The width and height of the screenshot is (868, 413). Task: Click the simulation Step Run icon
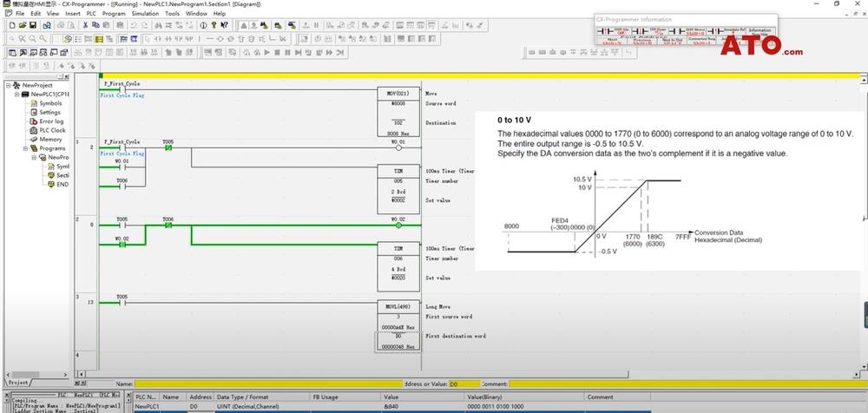[299, 53]
